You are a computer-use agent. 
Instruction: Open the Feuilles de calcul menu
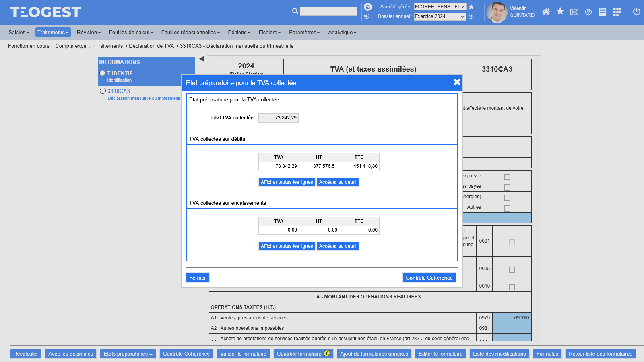(131, 33)
